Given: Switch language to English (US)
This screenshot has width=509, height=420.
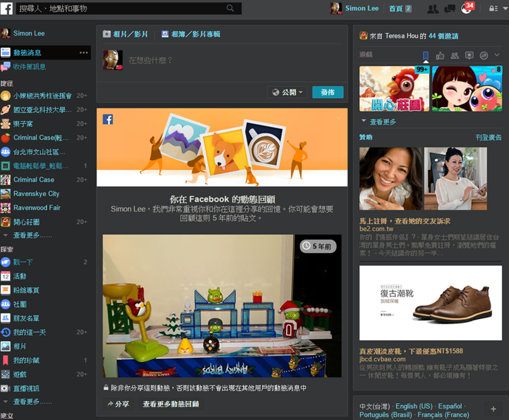Looking at the screenshot, I should [414, 406].
